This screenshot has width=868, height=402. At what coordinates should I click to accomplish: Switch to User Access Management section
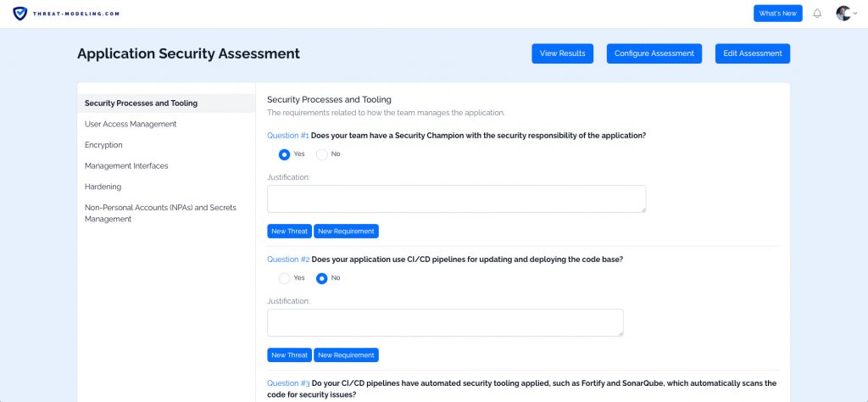coord(131,124)
